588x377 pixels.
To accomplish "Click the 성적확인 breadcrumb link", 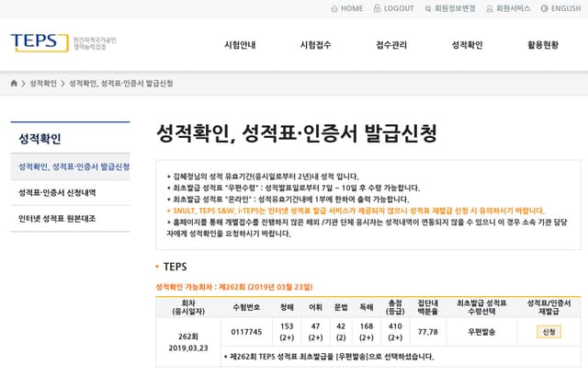I will pos(43,84).
